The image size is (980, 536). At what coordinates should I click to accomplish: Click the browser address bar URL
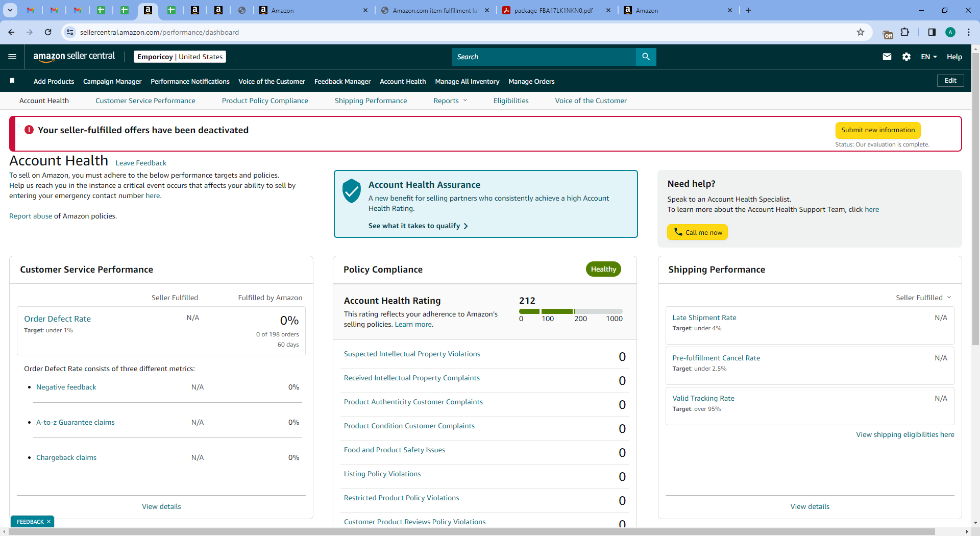[159, 32]
